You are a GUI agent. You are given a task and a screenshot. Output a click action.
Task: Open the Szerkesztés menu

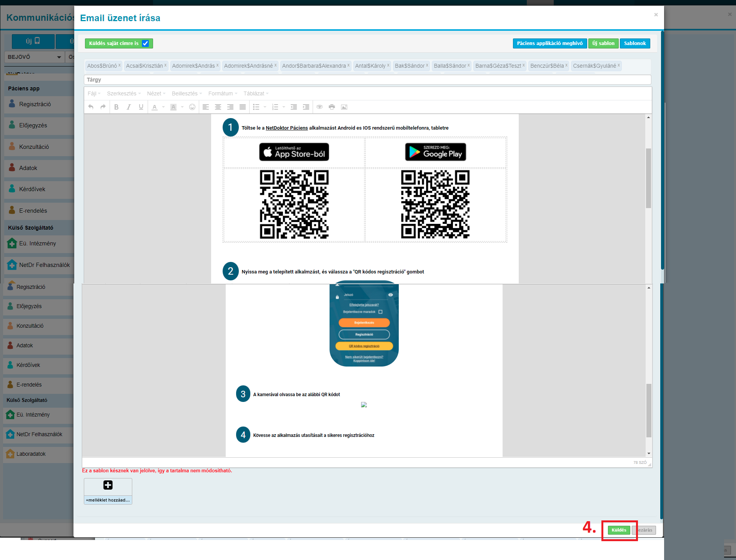124,93
